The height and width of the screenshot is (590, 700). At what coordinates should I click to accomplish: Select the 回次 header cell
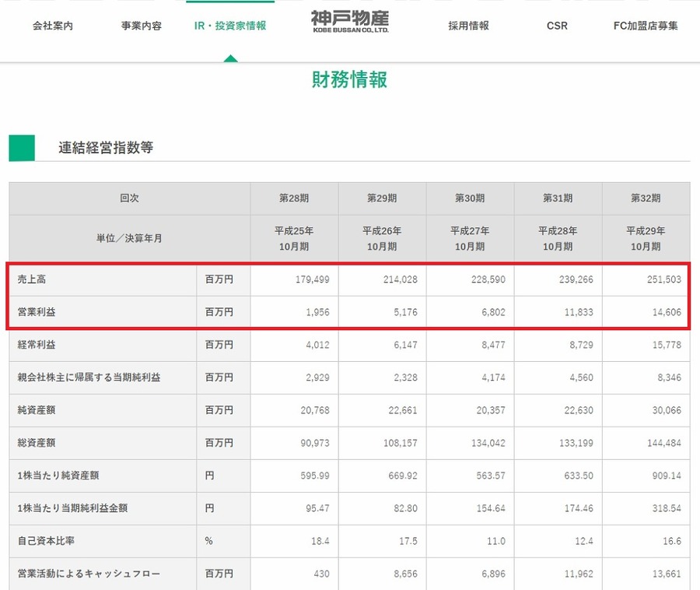point(129,198)
